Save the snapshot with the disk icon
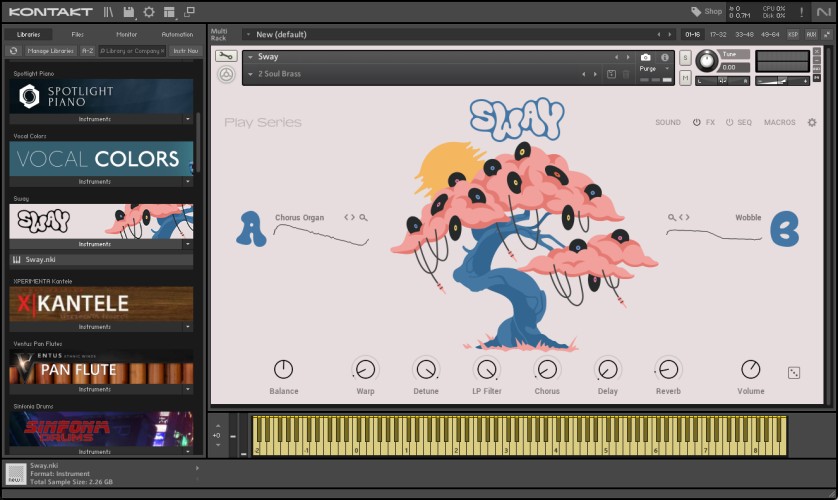Image resolution: width=838 pixels, height=500 pixels. 611,74
